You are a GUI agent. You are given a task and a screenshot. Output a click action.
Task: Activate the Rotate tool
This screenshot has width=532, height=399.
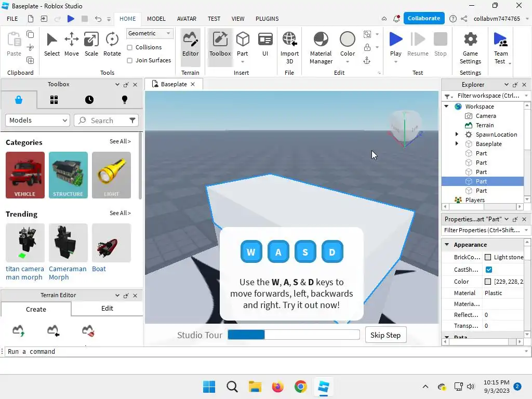tap(112, 45)
